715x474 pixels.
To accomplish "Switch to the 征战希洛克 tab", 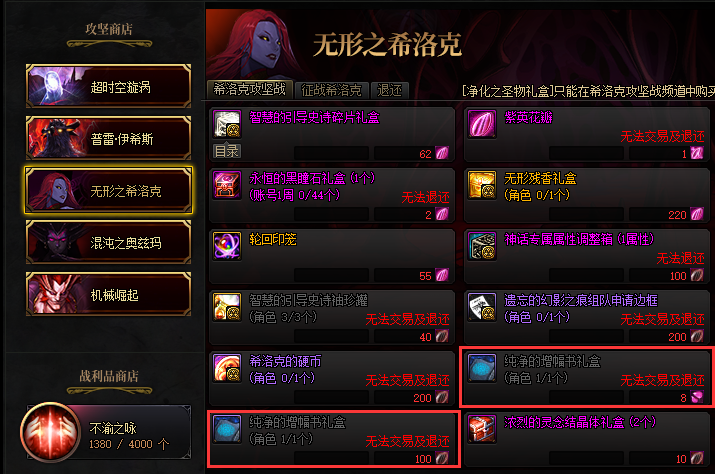I will 332,90.
